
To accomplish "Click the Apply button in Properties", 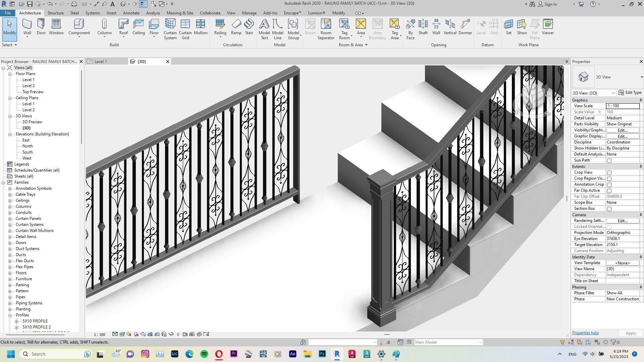I will click(630, 333).
